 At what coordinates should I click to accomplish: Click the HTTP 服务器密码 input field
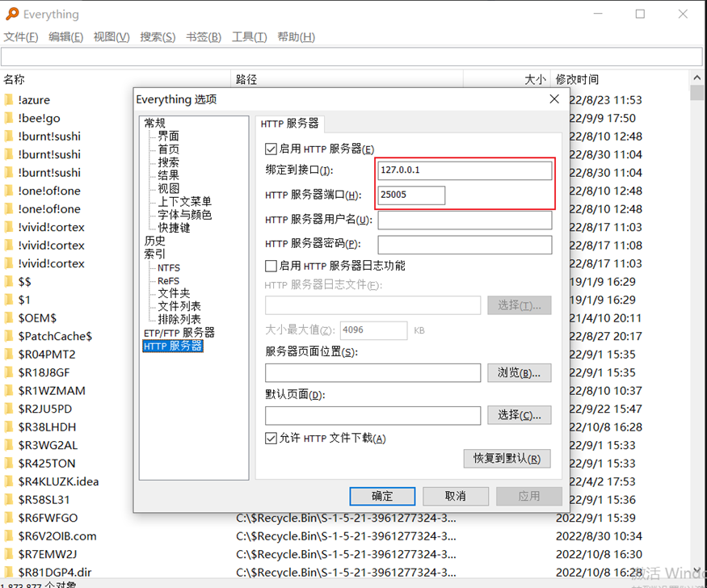tap(465, 244)
